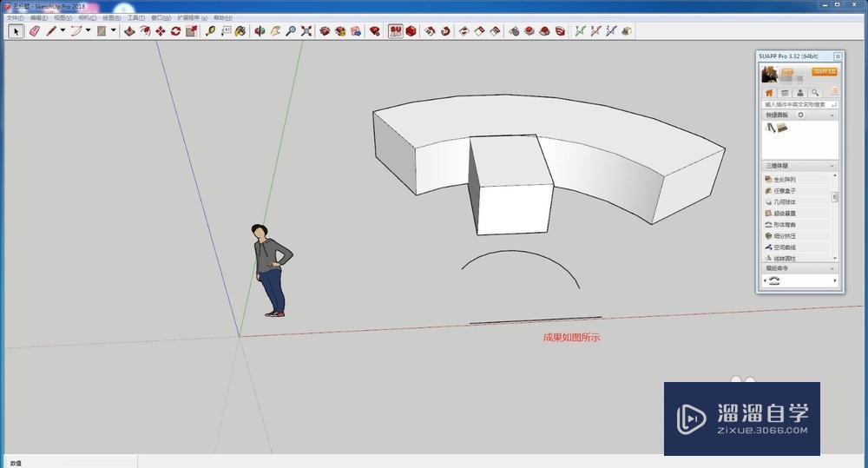The height and width of the screenshot is (468, 868).
Task: Select the Zoom magnifier tool
Action: point(291,31)
